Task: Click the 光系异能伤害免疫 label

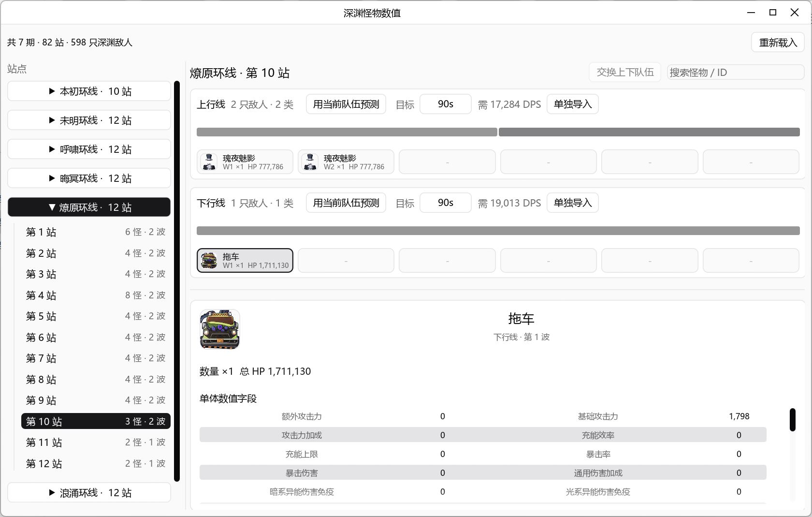Action: [598, 492]
